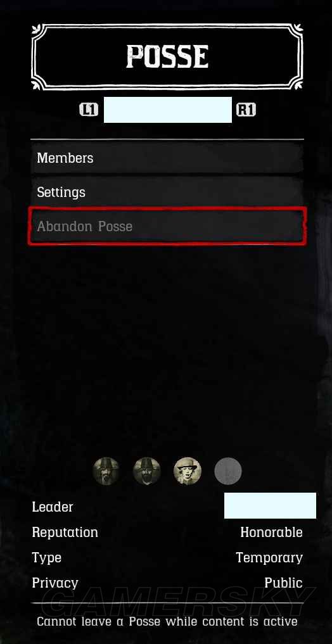
Task: Click the Public privacy value
Action: coord(283,583)
